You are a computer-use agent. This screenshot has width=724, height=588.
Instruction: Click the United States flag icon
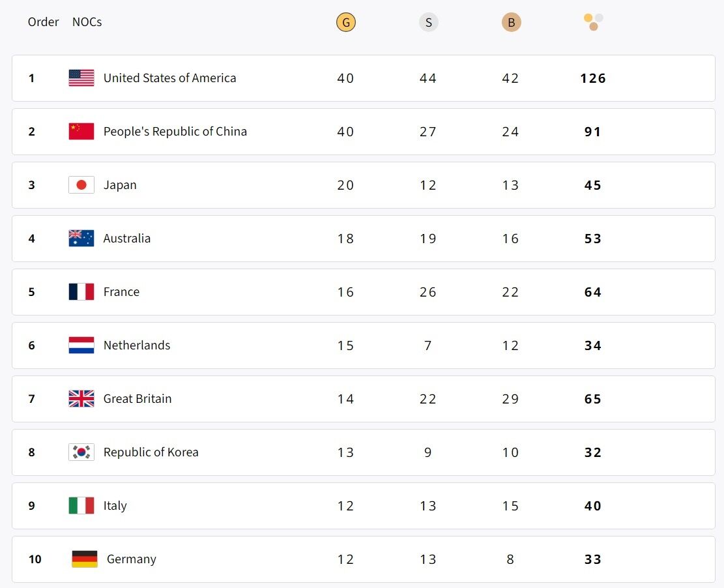click(x=81, y=78)
